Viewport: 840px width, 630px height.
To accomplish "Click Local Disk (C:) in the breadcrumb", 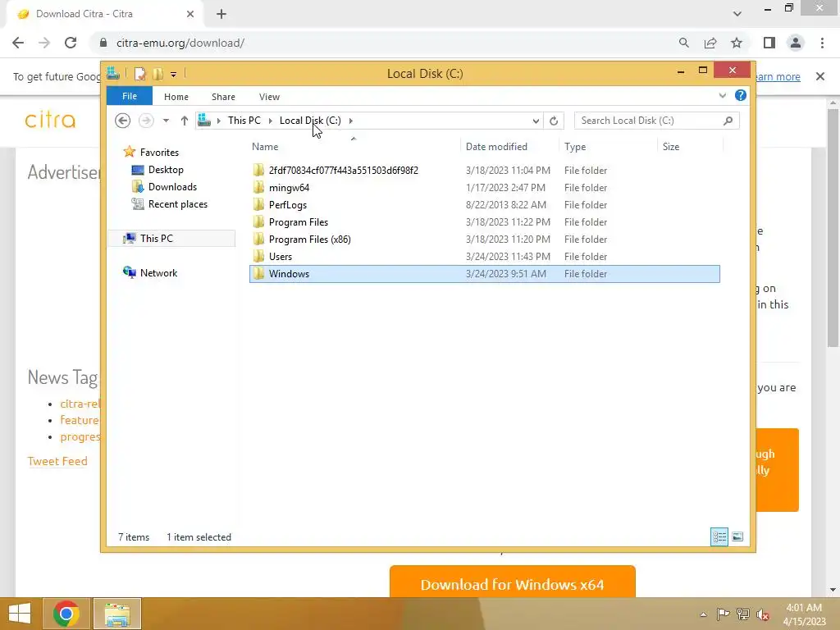I will coord(310,121).
